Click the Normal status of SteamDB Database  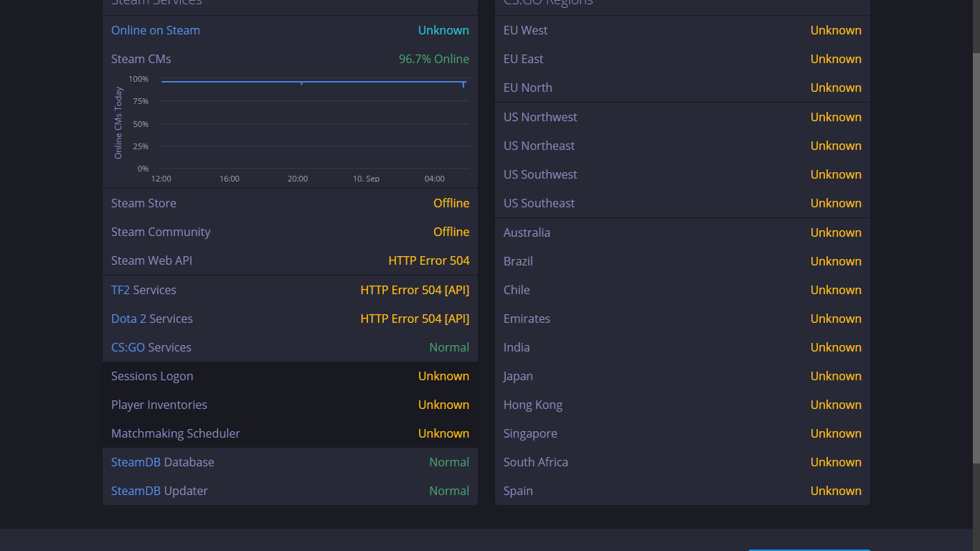click(x=449, y=462)
